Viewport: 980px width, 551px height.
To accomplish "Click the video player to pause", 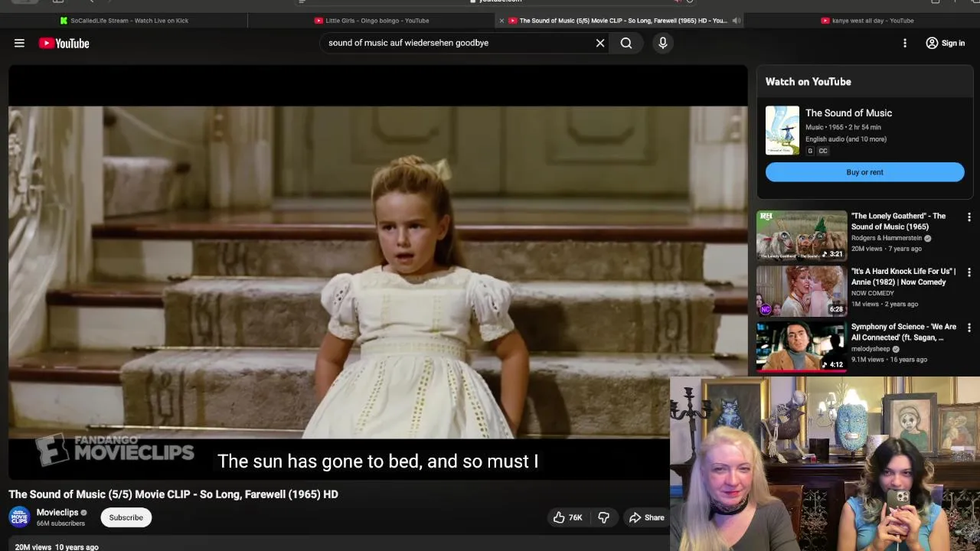I will point(377,272).
